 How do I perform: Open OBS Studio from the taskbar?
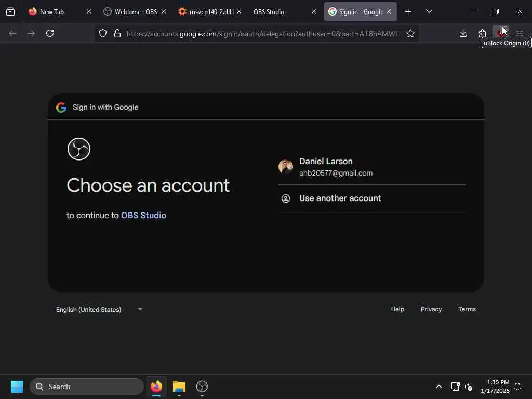coord(202,387)
